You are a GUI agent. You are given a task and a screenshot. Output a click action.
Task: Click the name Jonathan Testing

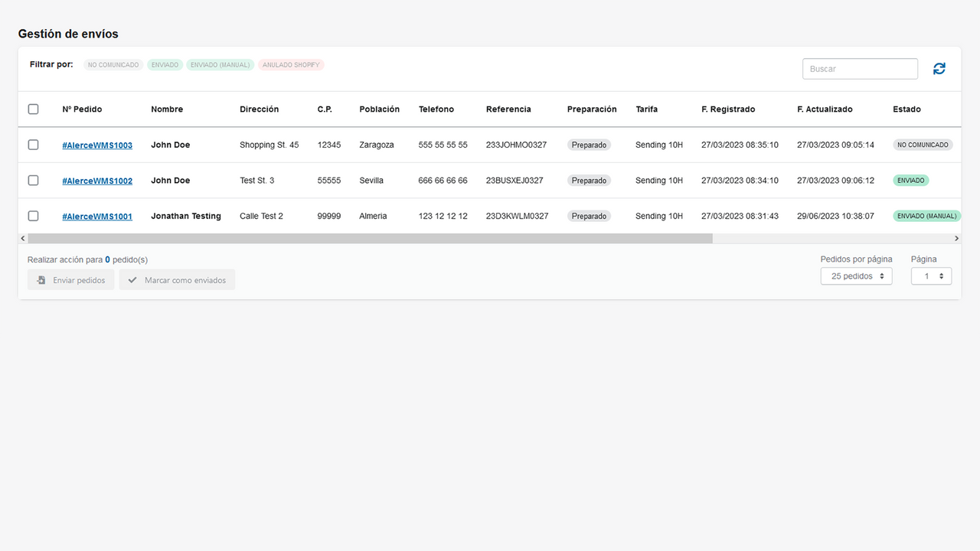(x=186, y=217)
